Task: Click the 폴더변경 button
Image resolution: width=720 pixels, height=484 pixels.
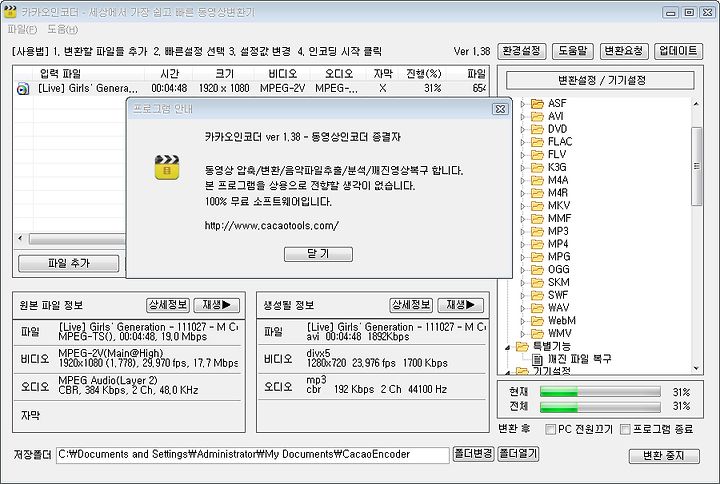Action: pyautogui.click(x=473, y=454)
